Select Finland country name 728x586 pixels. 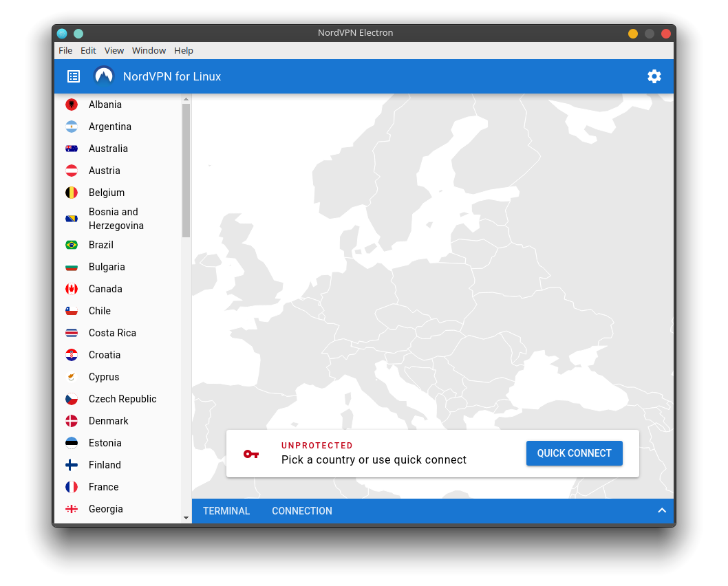click(x=105, y=465)
